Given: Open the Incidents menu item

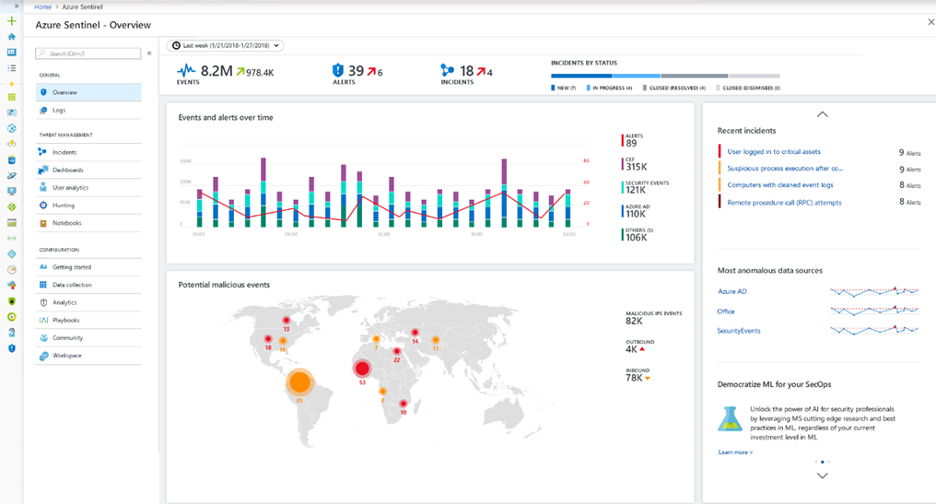Looking at the screenshot, I should [88, 152].
